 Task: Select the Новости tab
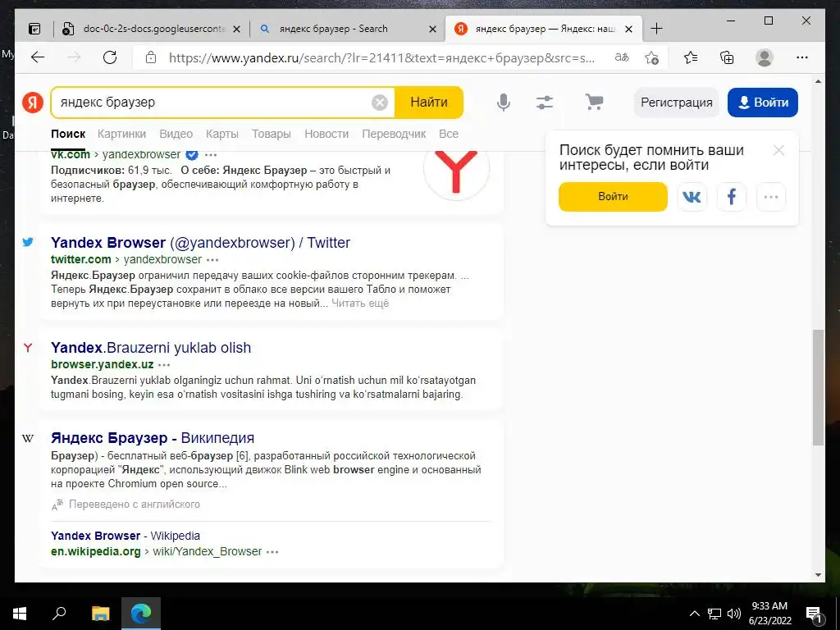click(326, 134)
